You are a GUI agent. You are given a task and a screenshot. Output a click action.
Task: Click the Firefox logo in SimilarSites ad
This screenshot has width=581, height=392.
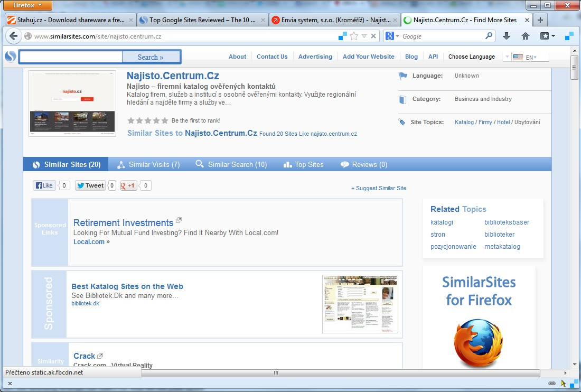tap(479, 343)
